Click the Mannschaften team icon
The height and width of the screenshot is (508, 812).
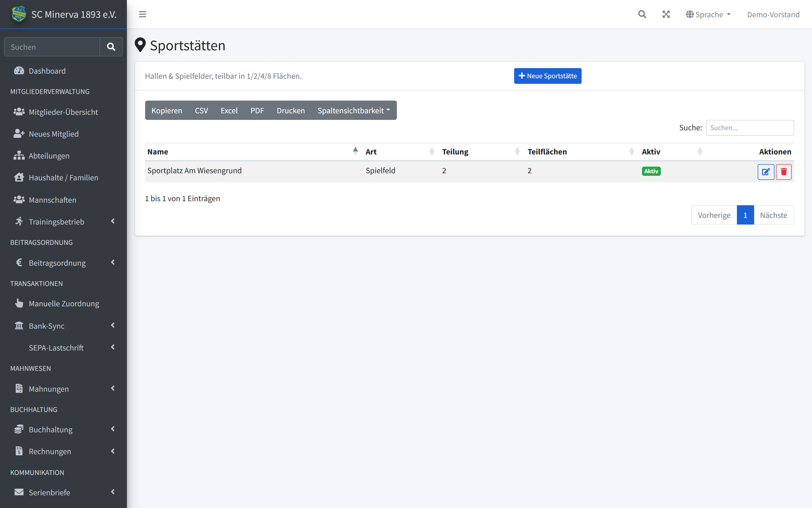pos(19,200)
